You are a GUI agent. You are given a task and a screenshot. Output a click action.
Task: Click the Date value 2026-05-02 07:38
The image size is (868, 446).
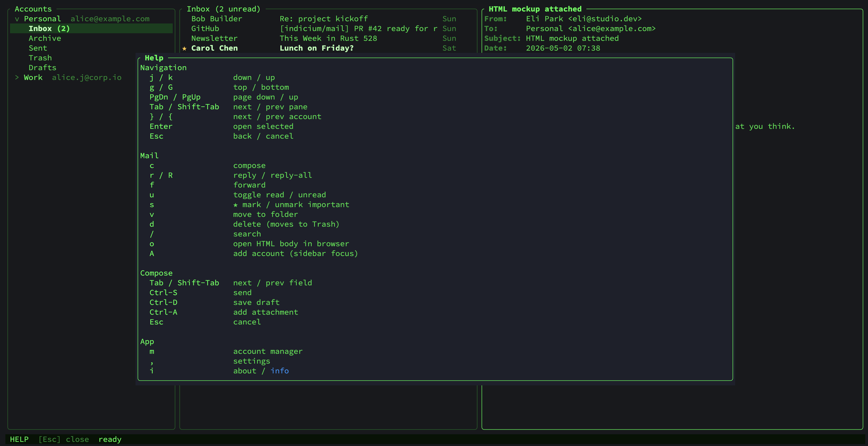click(x=563, y=48)
